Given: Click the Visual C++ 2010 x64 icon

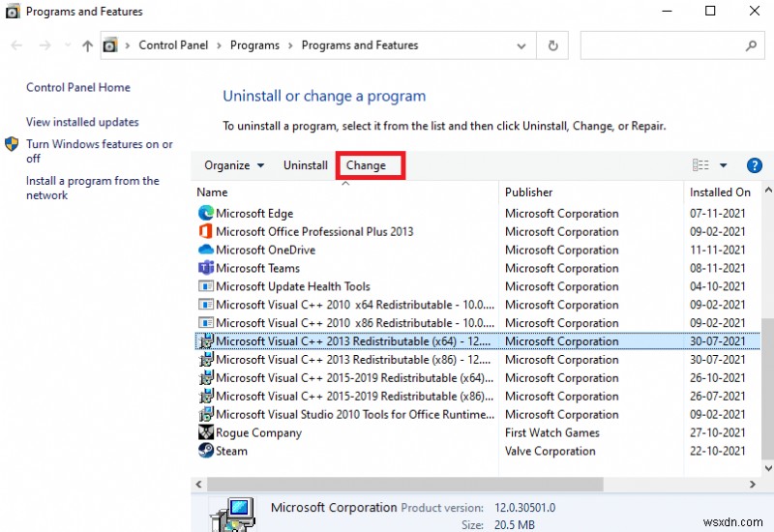Looking at the screenshot, I should (x=206, y=305).
